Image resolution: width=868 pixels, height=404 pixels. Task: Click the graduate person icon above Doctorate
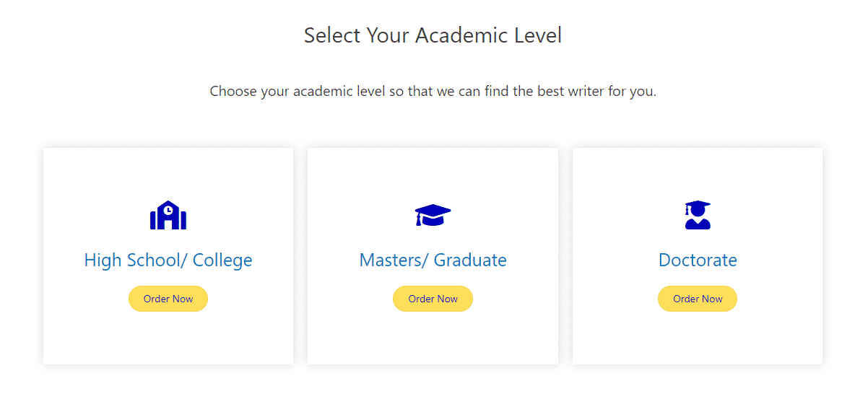tap(698, 215)
